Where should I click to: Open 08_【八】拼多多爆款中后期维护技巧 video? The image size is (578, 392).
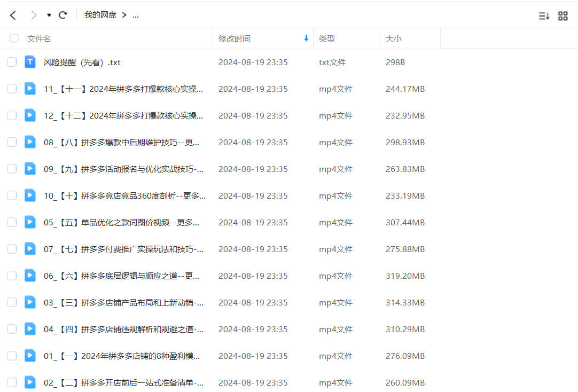(x=121, y=142)
